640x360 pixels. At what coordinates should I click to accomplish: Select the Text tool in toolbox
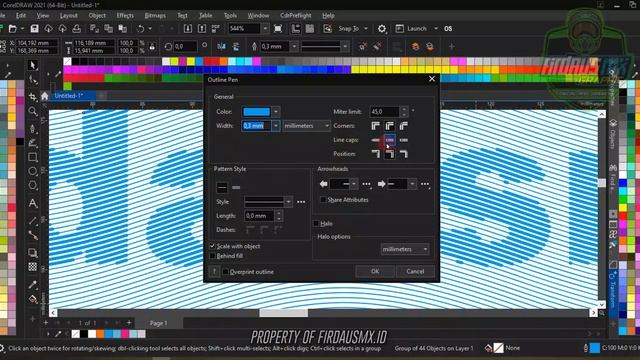33,203
